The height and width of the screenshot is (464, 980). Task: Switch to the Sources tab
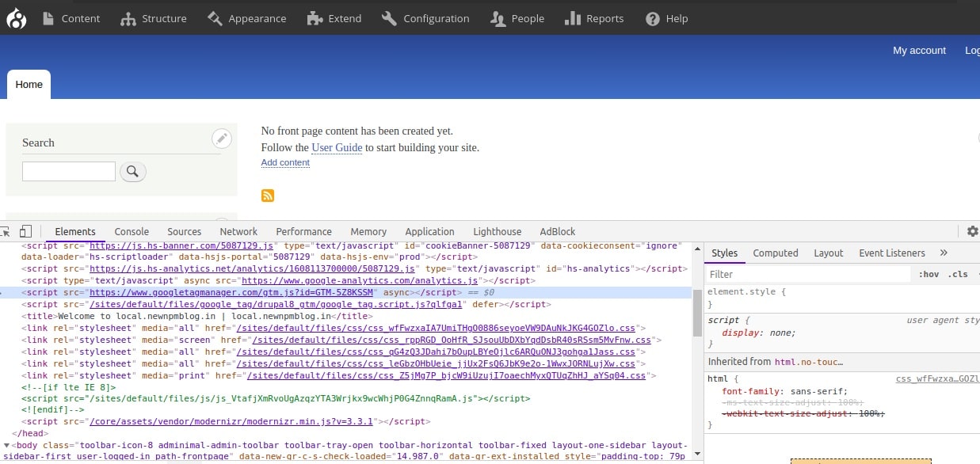185,231
